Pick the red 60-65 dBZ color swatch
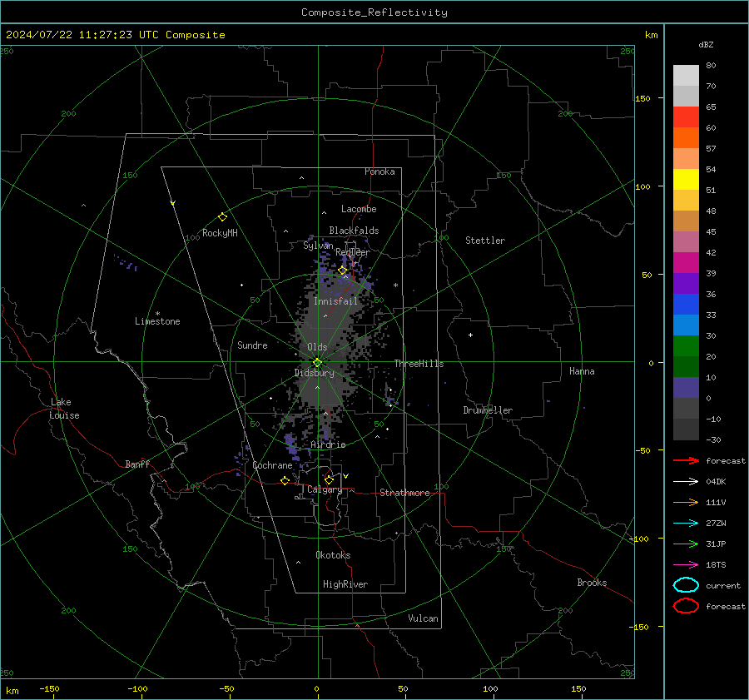Viewport: 749px width, 700px height. [x=686, y=117]
